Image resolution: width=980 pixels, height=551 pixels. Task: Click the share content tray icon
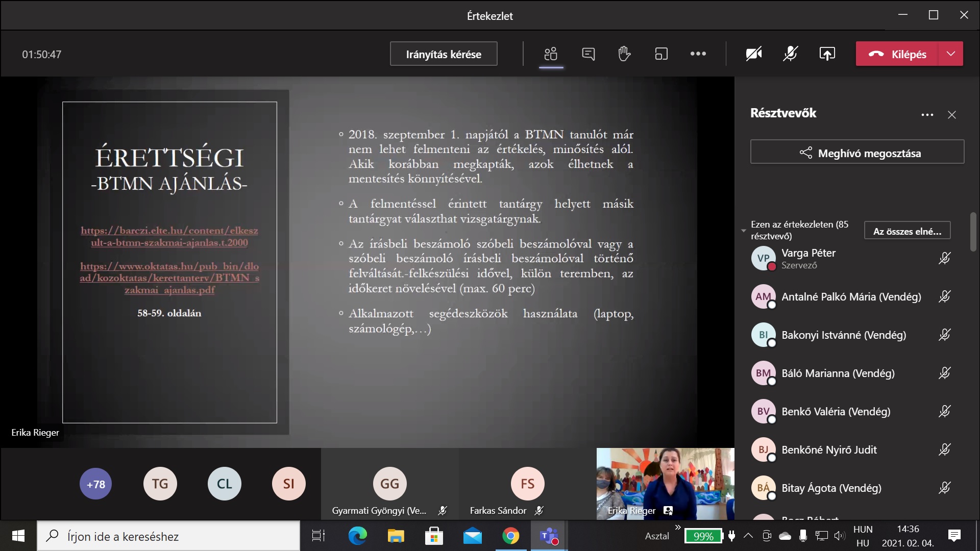click(x=827, y=54)
